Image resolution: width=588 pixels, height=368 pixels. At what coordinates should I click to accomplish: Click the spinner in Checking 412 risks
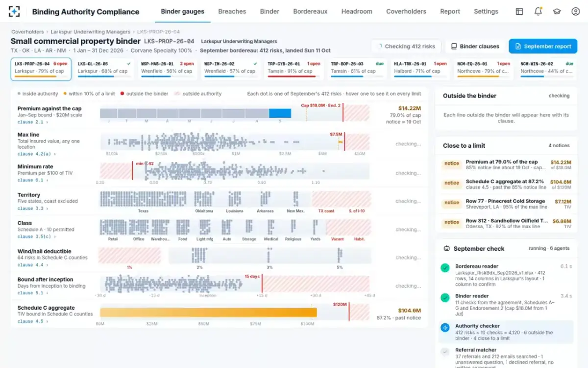coord(379,46)
